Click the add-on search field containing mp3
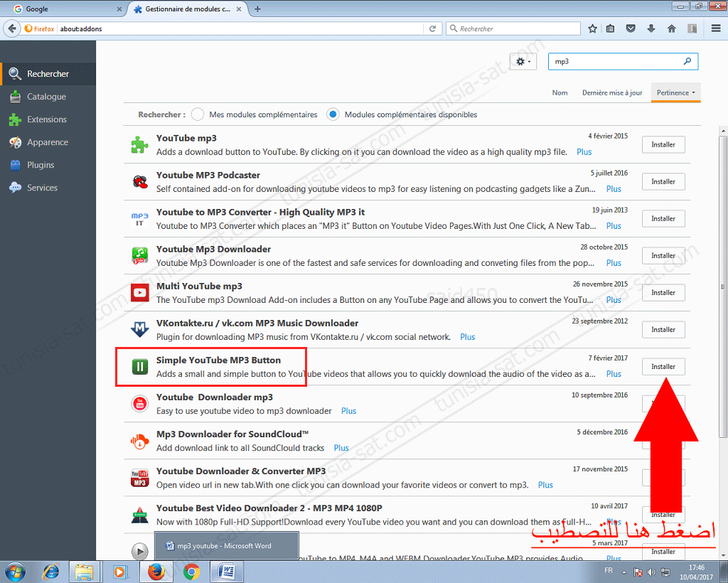 point(623,61)
